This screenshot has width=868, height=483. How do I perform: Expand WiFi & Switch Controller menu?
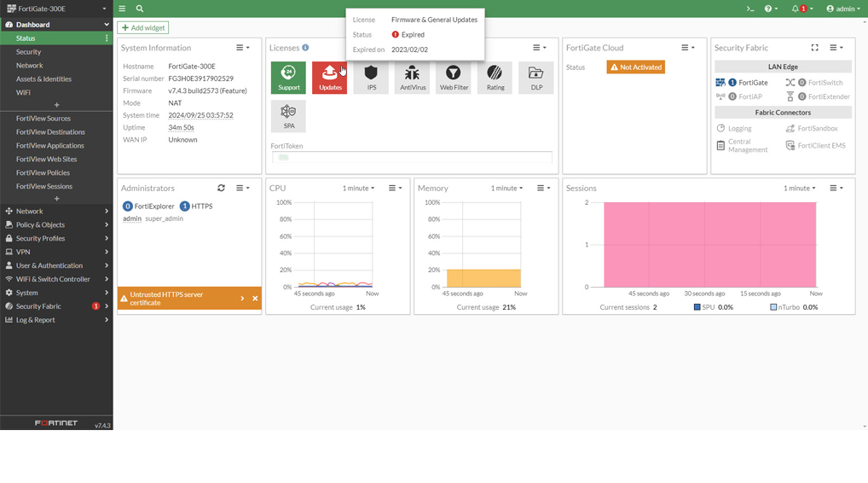click(x=56, y=279)
